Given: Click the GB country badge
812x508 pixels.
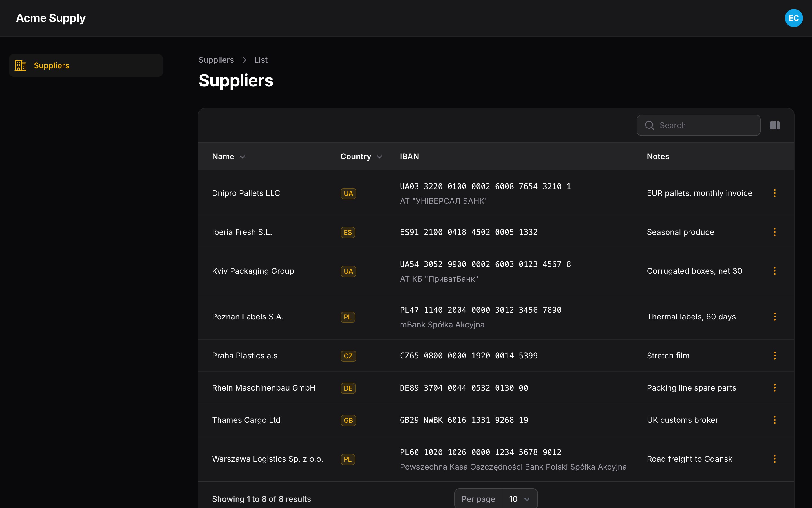Looking at the screenshot, I should [x=348, y=420].
